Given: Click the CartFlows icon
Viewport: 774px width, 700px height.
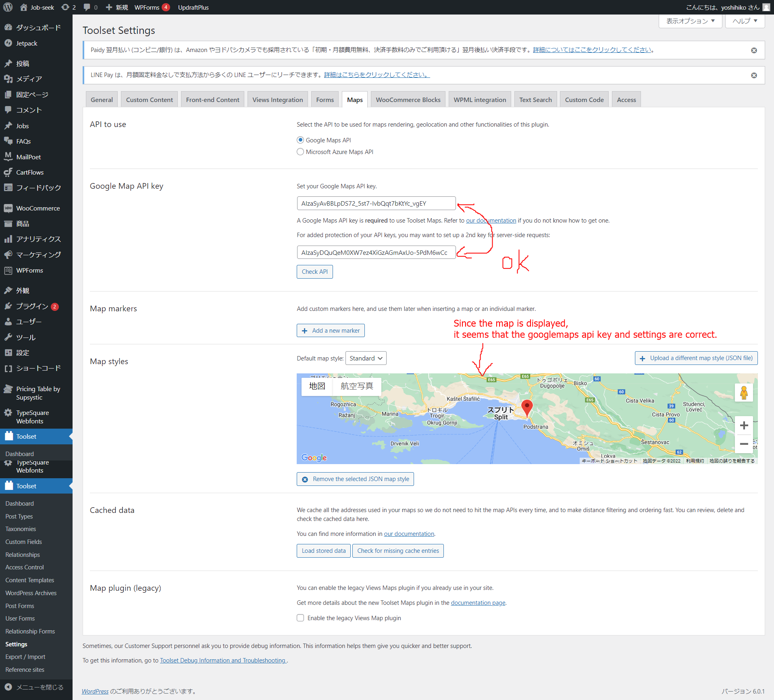Looking at the screenshot, I should coord(8,172).
